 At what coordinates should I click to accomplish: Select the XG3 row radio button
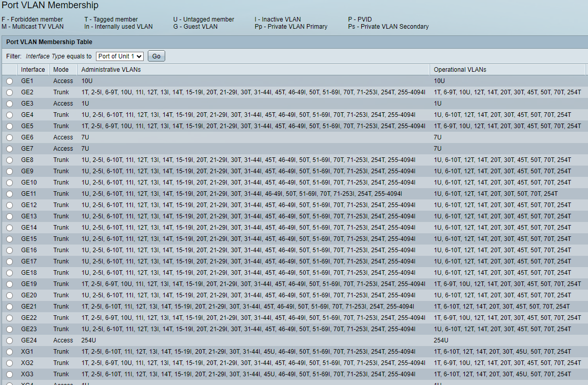[10, 374]
